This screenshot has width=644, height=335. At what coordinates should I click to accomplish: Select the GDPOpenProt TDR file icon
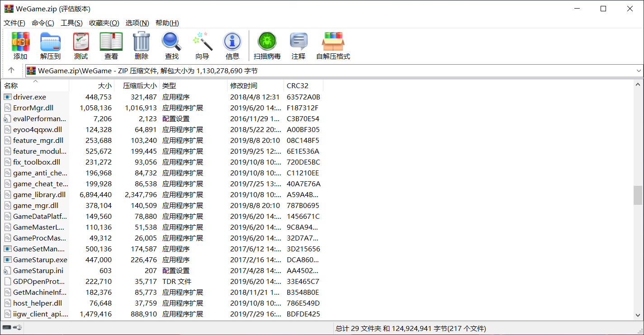7,281
